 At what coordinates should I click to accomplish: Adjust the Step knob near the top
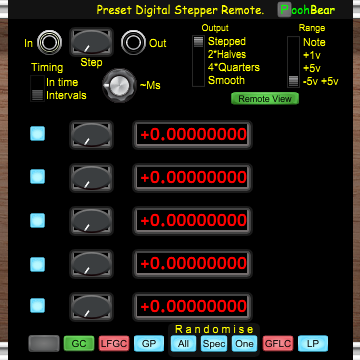click(91, 42)
